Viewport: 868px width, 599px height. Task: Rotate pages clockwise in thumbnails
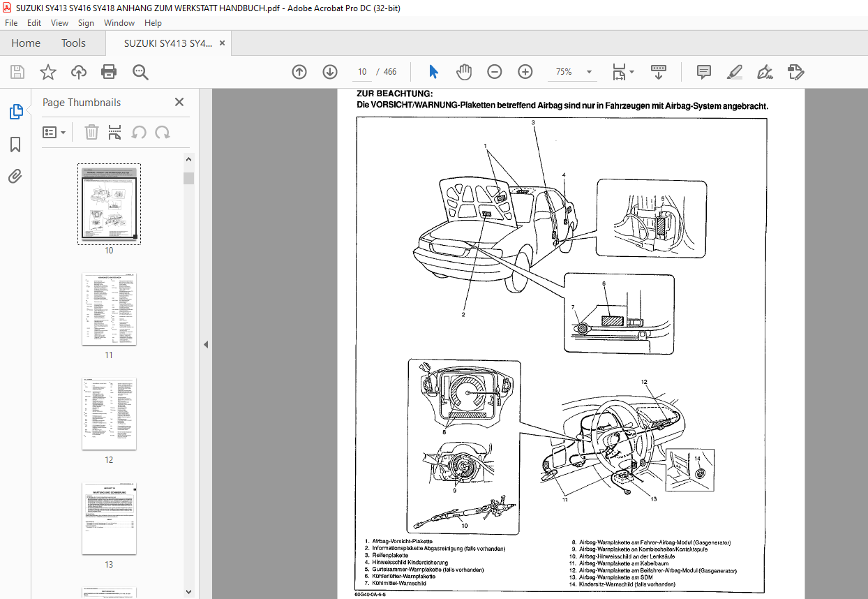click(163, 132)
